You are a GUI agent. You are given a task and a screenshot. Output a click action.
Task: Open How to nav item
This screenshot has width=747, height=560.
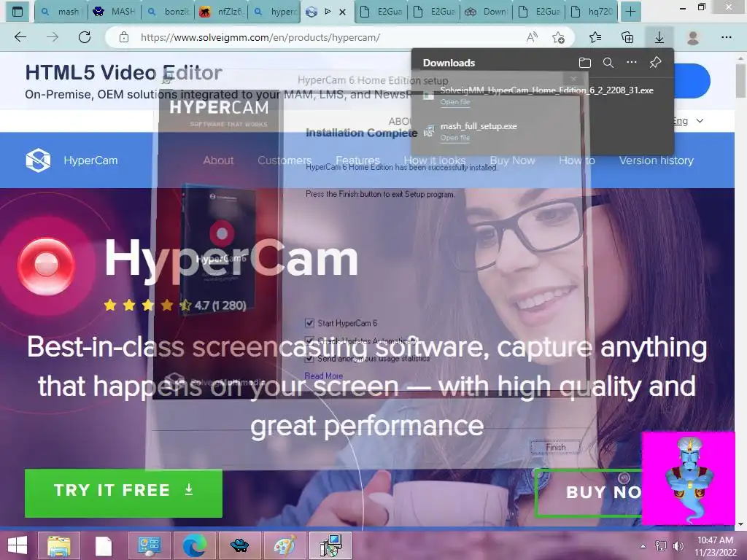(x=577, y=160)
